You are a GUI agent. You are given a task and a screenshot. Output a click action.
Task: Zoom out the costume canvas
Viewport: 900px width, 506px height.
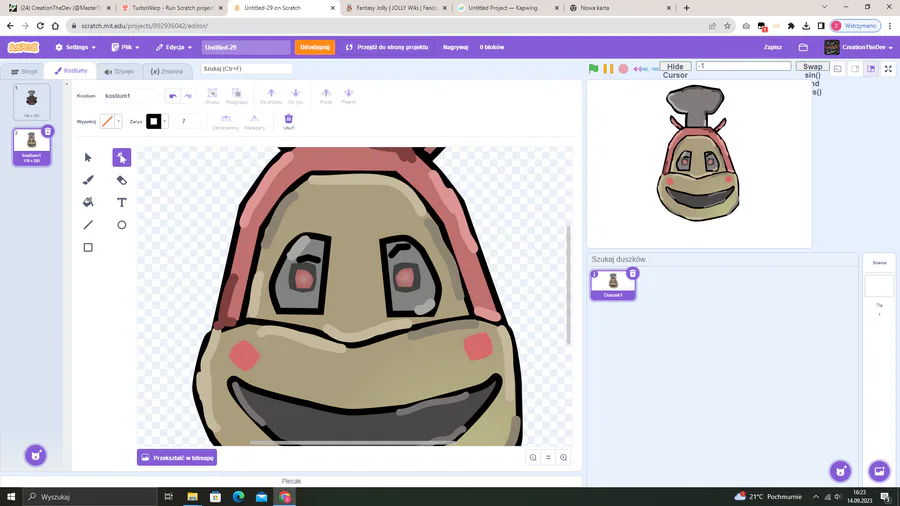[533, 458]
